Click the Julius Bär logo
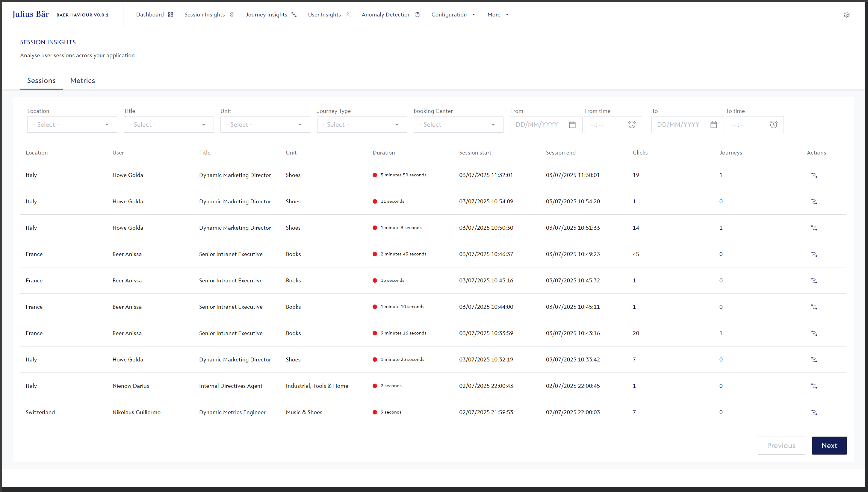 [x=31, y=14]
